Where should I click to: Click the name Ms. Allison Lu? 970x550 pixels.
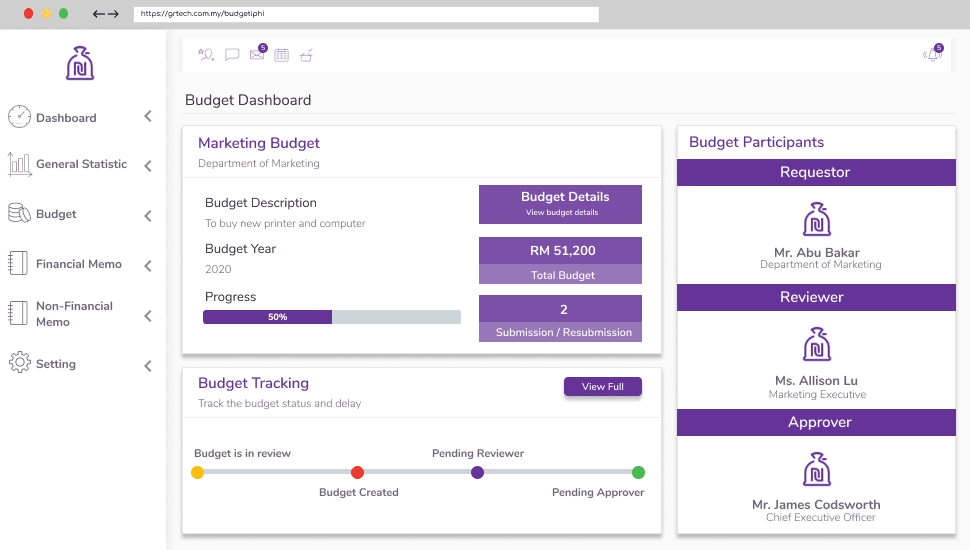pyautogui.click(x=817, y=380)
